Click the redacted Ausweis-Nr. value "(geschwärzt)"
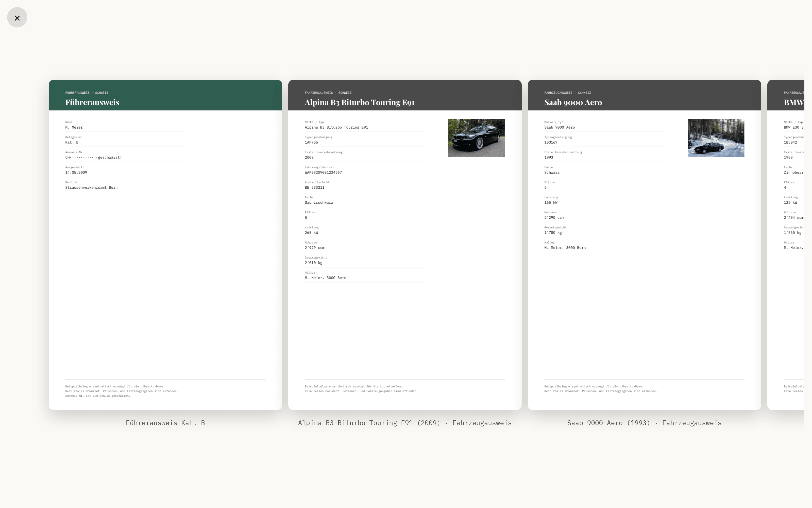 coord(109,157)
